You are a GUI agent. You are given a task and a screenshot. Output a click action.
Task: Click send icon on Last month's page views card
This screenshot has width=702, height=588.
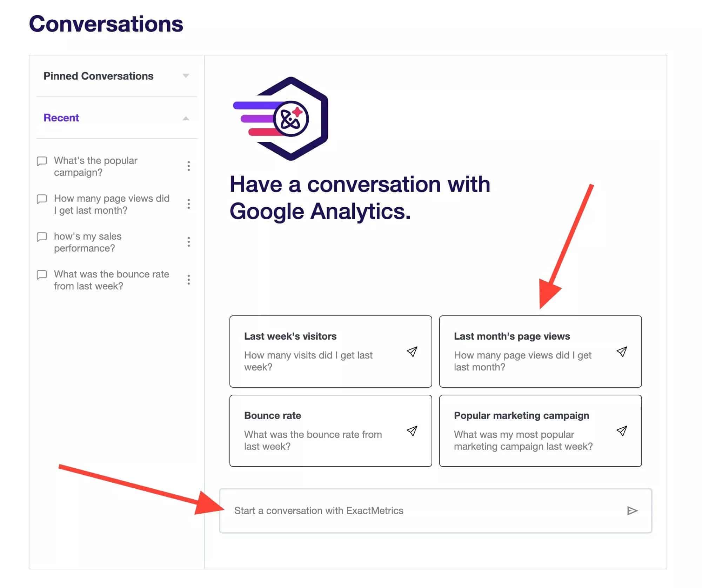pos(622,352)
